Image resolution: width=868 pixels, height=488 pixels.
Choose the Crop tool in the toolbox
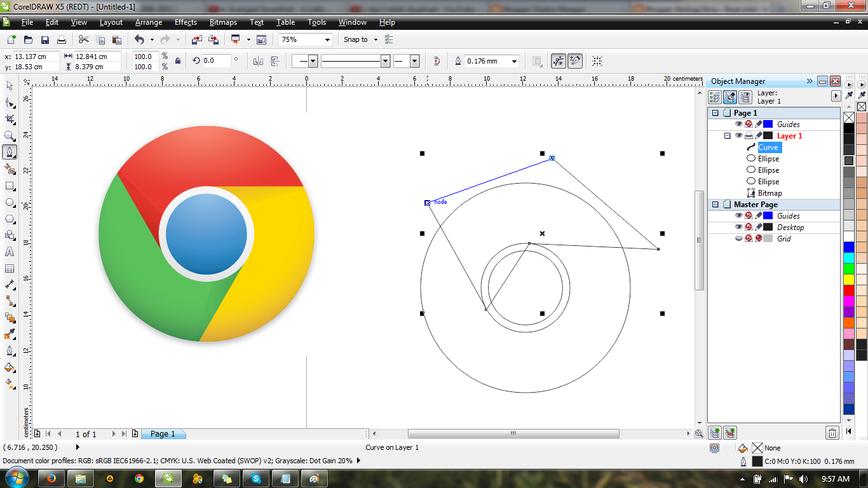coord(10,119)
